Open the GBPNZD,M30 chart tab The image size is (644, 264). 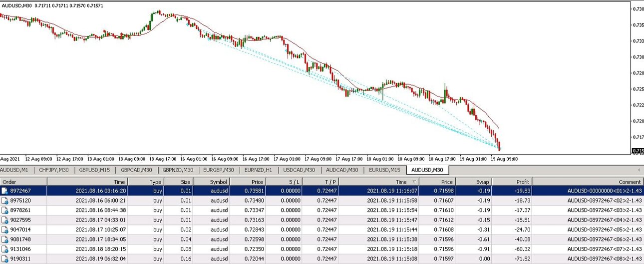coord(178,170)
